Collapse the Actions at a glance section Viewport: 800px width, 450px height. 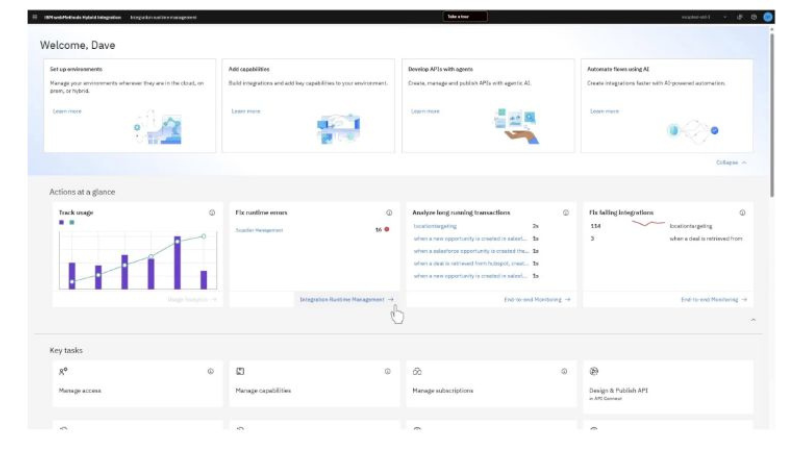pos(753,320)
